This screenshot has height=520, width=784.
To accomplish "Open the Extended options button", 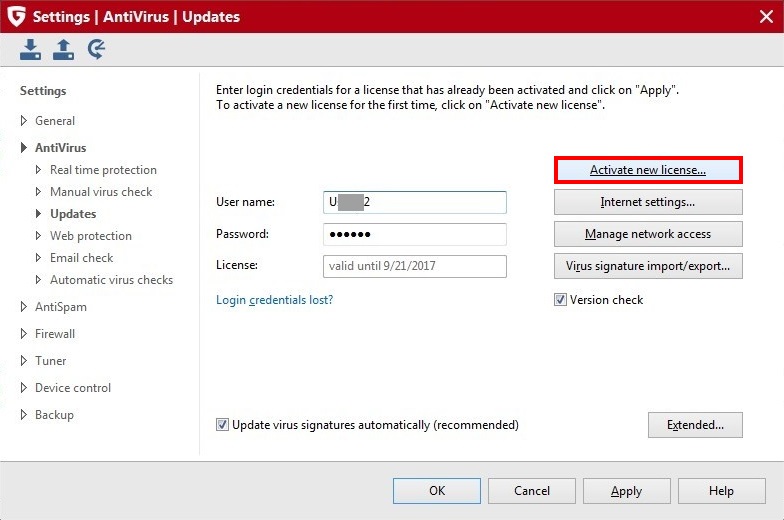I will 696,425.
